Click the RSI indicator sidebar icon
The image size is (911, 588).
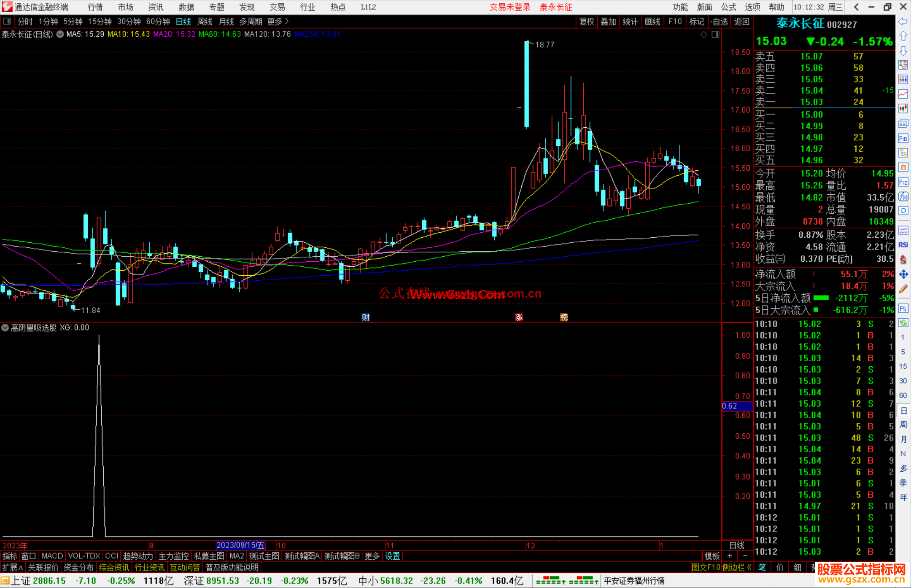903,245
